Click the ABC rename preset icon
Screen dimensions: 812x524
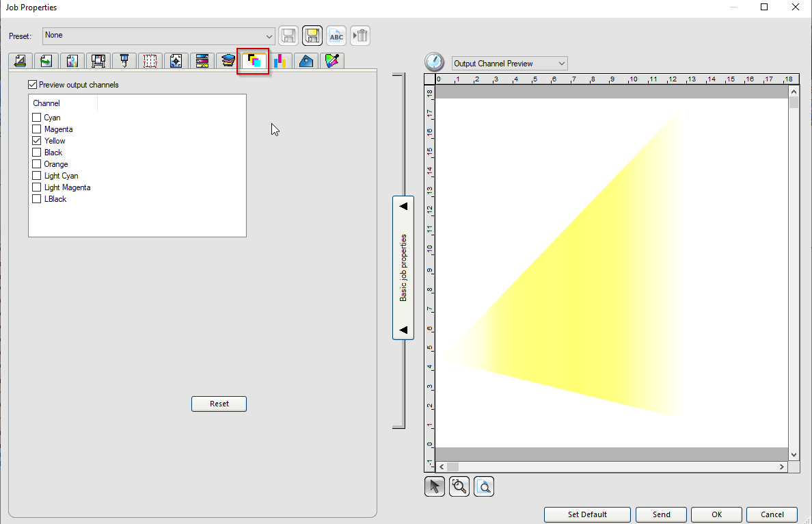click(x=336, y=36)
